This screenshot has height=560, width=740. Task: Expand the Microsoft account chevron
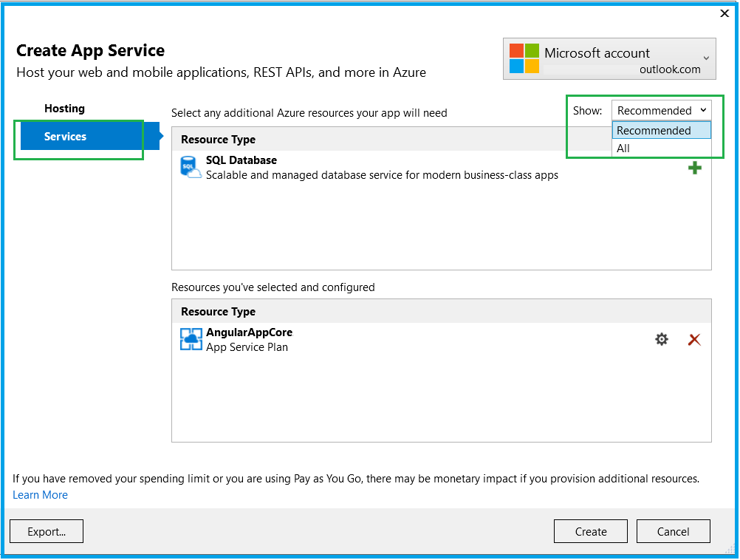pyautogui.click(x=707, y=58)
